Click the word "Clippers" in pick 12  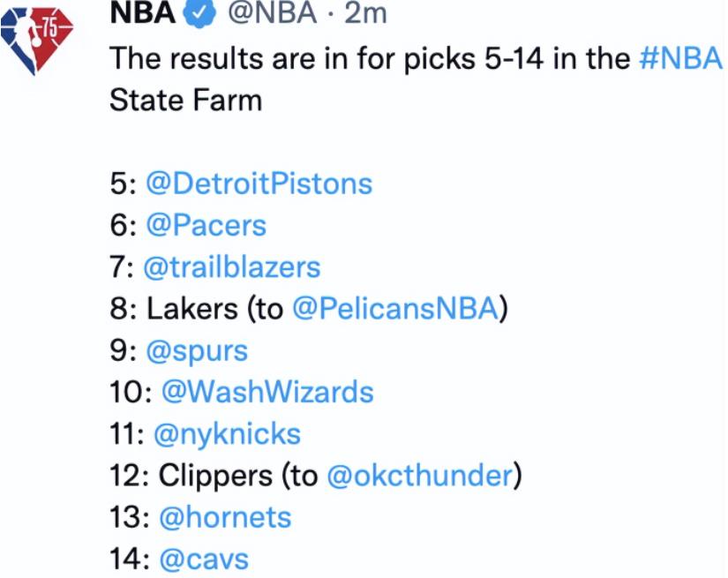tap(215, 476)
